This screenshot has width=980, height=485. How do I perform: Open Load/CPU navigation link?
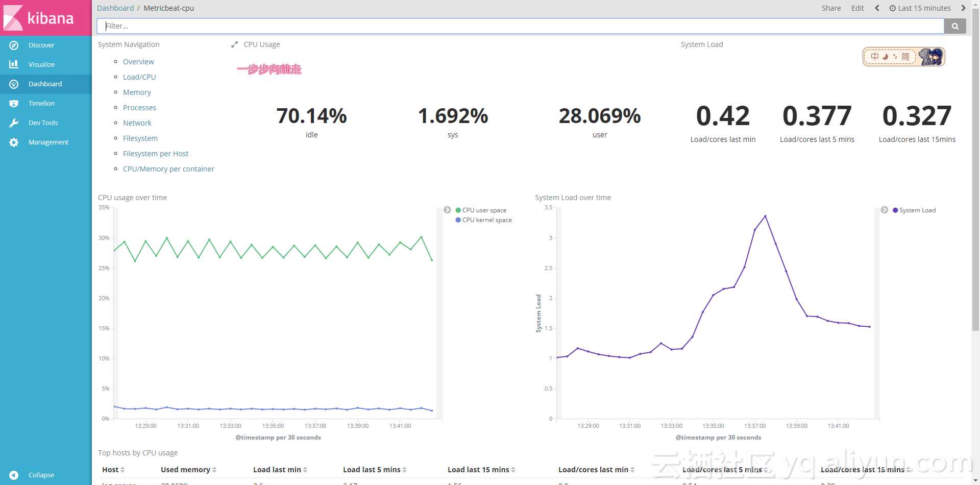coord(139,77)
